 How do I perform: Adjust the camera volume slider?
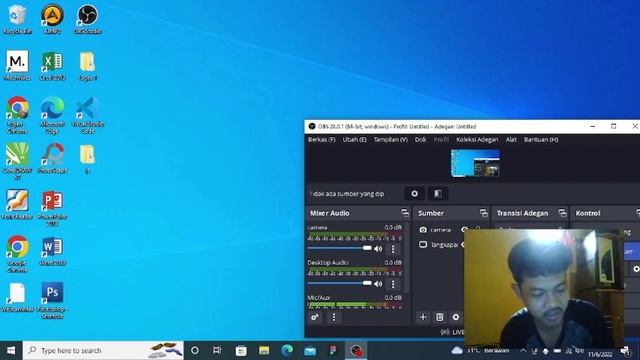point(340,248)
